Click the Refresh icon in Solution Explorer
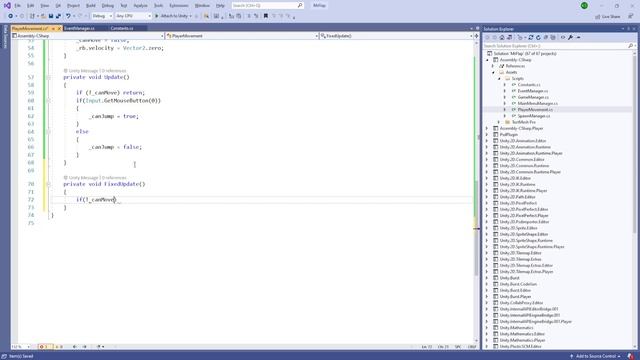The image size is (640, 360). pyautogui.click(x=538, y=37)
